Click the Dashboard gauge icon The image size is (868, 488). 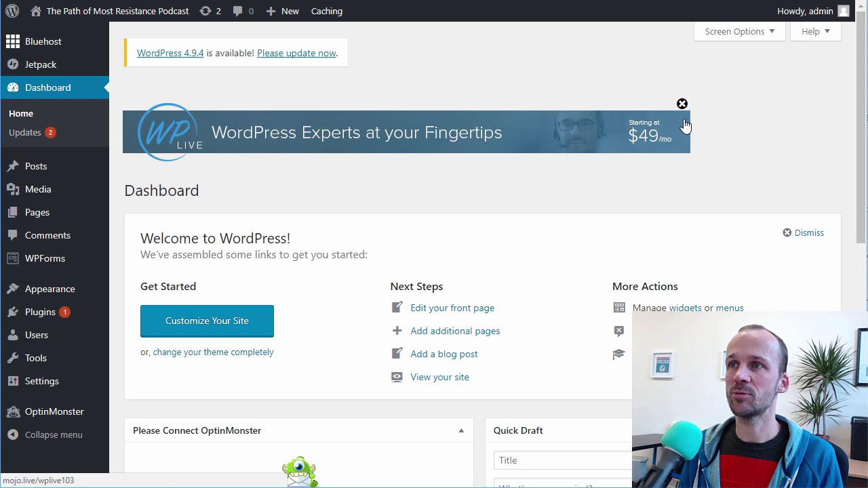(x=13, y=87)
